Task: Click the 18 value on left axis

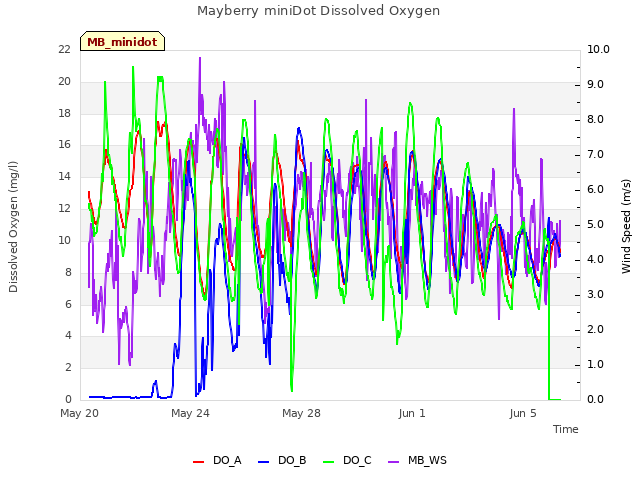Action: tap(64, 113)
